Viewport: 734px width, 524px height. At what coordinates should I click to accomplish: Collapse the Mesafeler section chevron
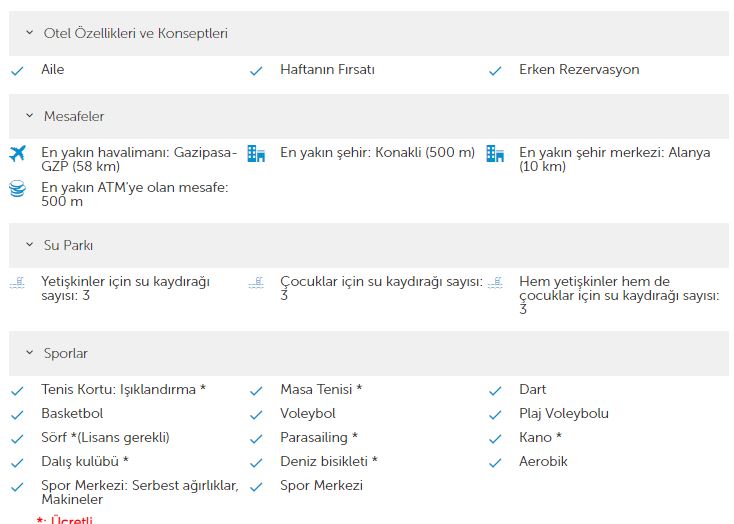(x=29, y=116)
